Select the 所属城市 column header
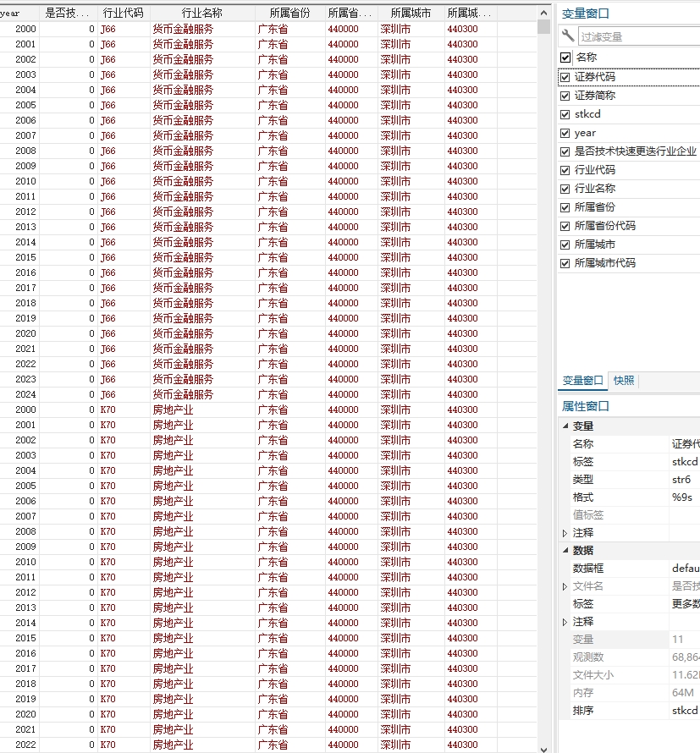Viewport: 700px width, 753px height. [411, 14]
